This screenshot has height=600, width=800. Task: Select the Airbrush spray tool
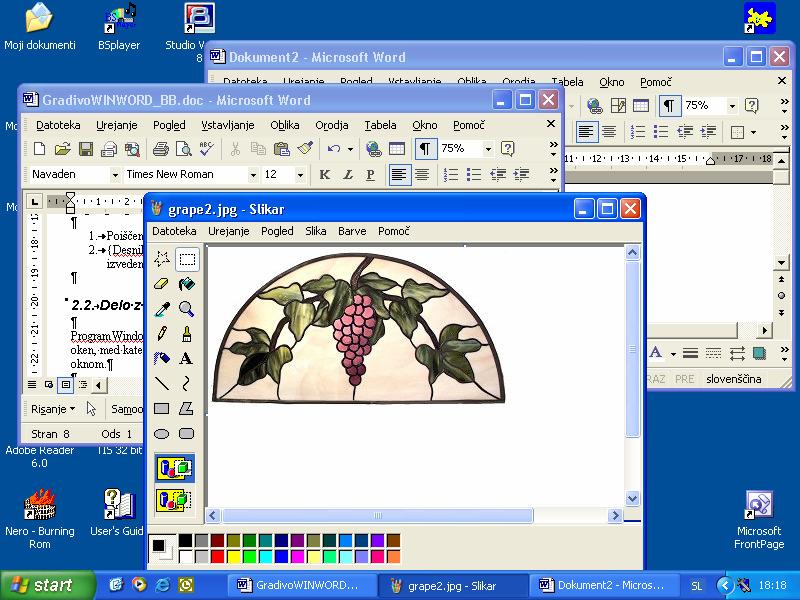pos(162,358)
